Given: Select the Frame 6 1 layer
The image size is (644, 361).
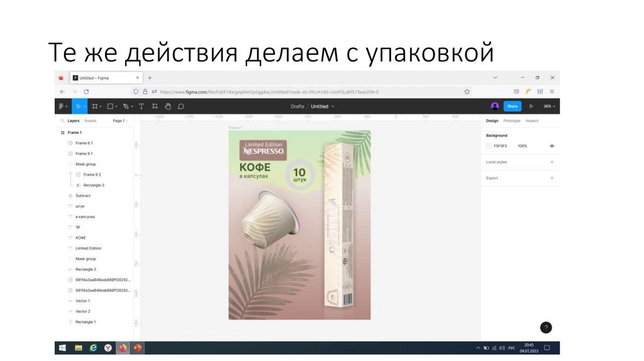Looking at the screenshot, I should click(84, 143).
